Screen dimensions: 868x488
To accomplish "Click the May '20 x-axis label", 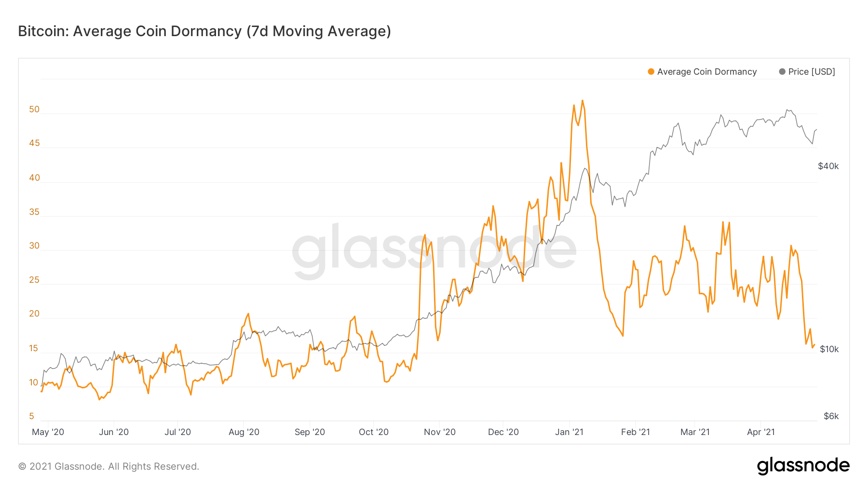I will point(48,432).
